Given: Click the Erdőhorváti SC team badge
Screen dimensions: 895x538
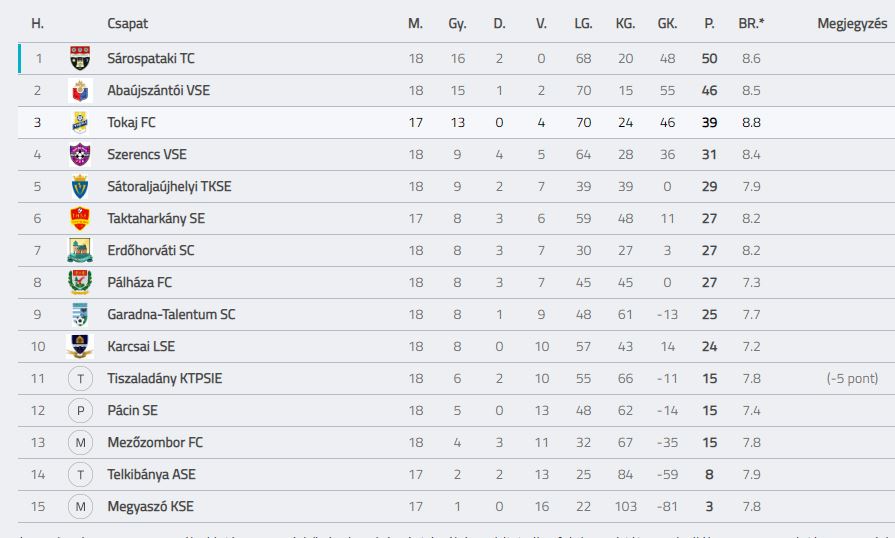Looking at the screenshot, I should tap(80, 250).
